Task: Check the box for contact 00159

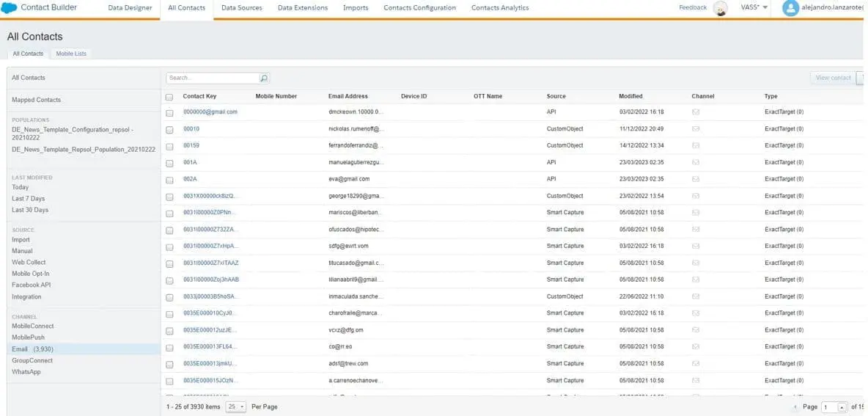Action: pos(169,145)
